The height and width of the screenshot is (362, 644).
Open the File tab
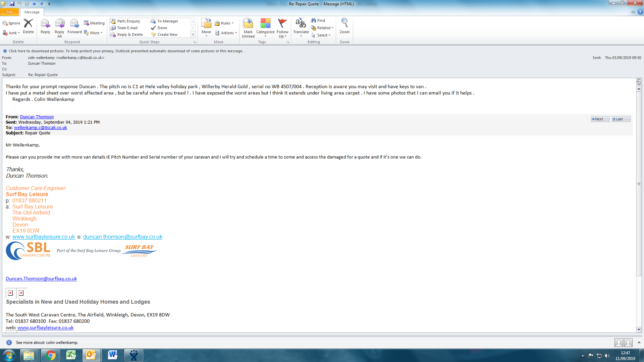[x=9, y=12]
